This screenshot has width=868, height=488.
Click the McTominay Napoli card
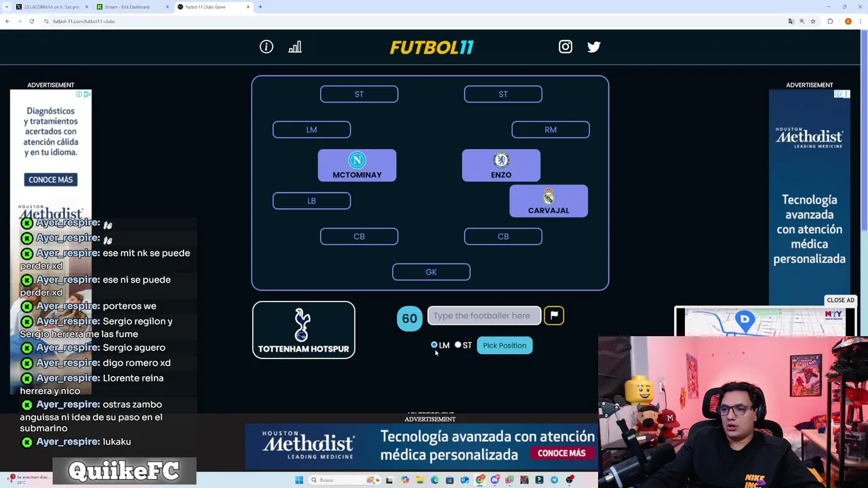pos(357,165)
